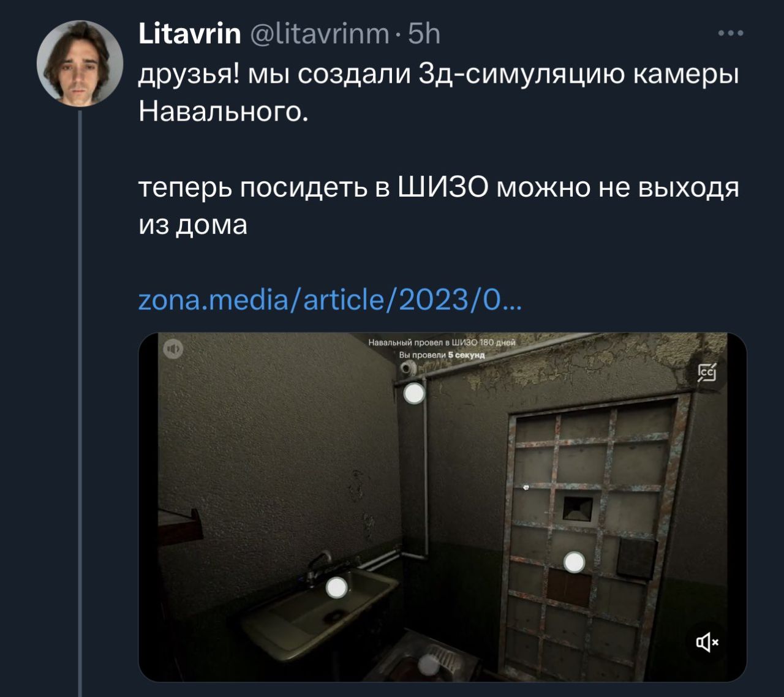Follow the zona.media article link
Viewport: 784px width, 697px height.
330,301
